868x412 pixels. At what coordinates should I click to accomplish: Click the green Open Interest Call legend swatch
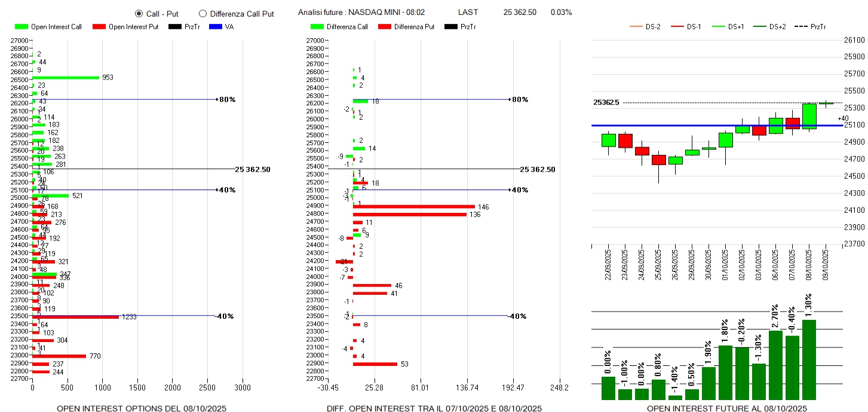click(22, 27)
